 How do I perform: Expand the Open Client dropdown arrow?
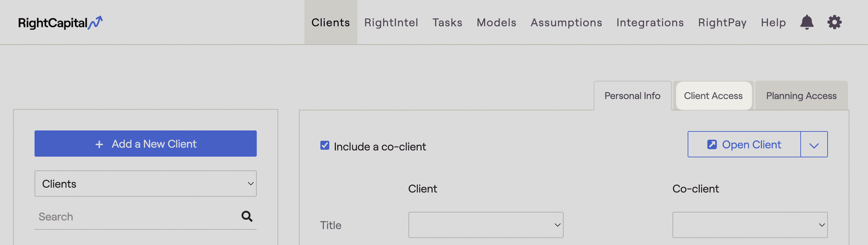[814, 144]
